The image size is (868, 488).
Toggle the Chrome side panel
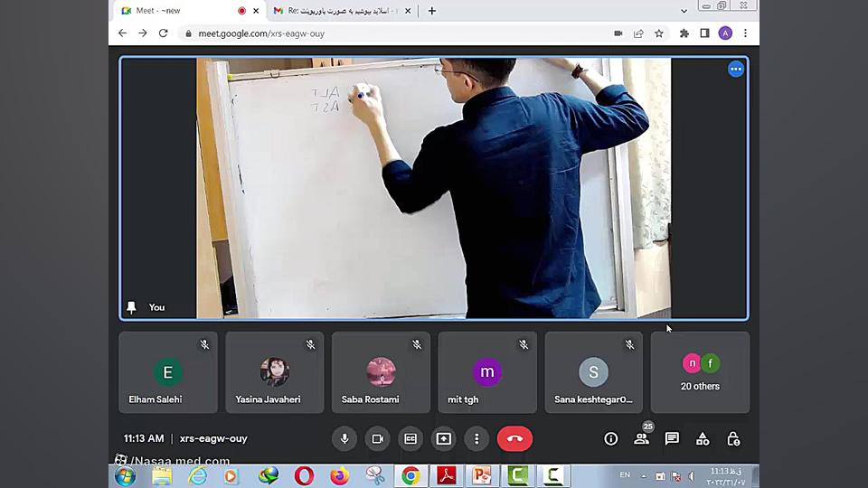(x=704, y=33)
